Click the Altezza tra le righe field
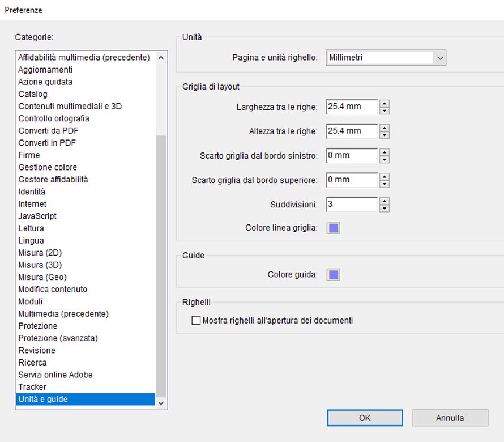Image resolution: width=504 pixels, height=442 pixels. click(352, 131)
